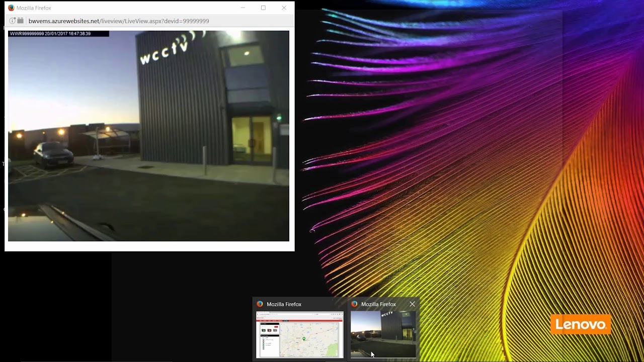Click the Firefox icon on the wcctv preview header
The width and height of the screenshot is (644, 362).
click(x=354, y=304)
